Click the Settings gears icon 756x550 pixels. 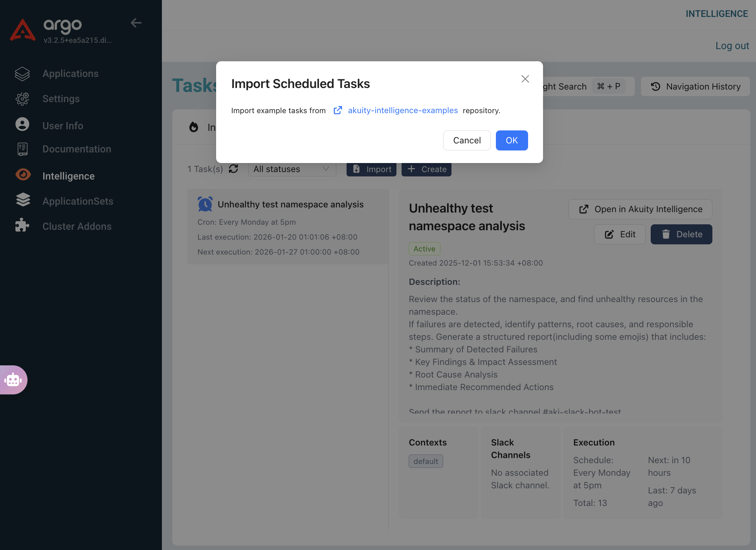point(22,99)
